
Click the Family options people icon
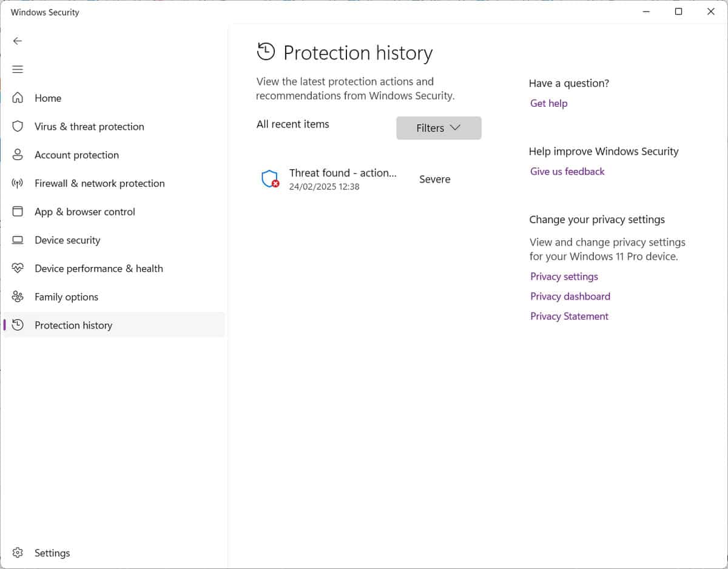click(x=18, y=297)
